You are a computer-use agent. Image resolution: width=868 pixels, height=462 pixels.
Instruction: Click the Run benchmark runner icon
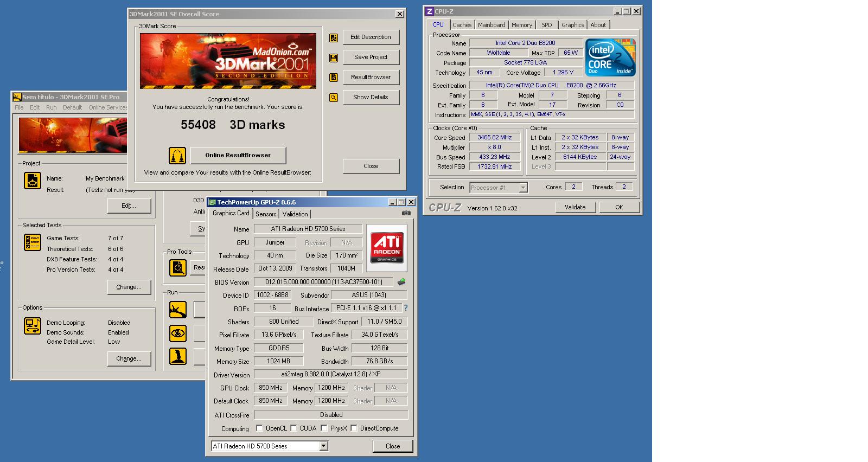tap(178, 310)
